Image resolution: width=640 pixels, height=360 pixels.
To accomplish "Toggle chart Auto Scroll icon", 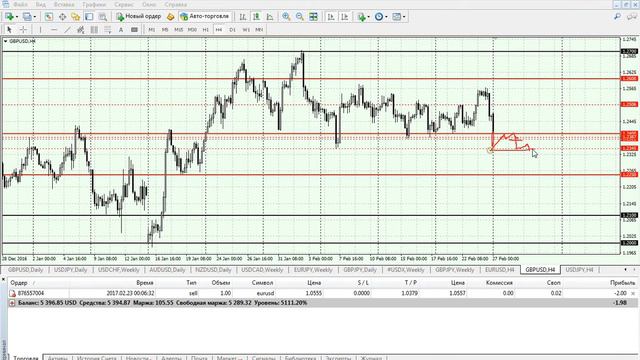I will coord(331,17).
